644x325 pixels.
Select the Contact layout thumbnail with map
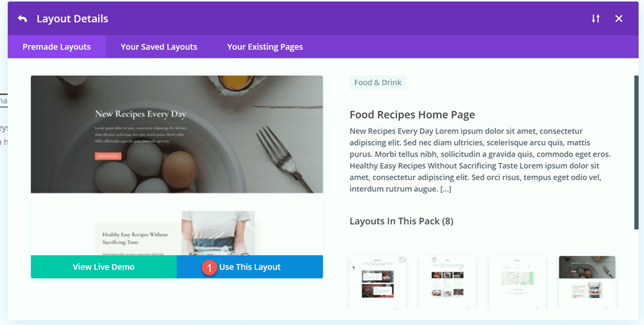tap(517, 281)
